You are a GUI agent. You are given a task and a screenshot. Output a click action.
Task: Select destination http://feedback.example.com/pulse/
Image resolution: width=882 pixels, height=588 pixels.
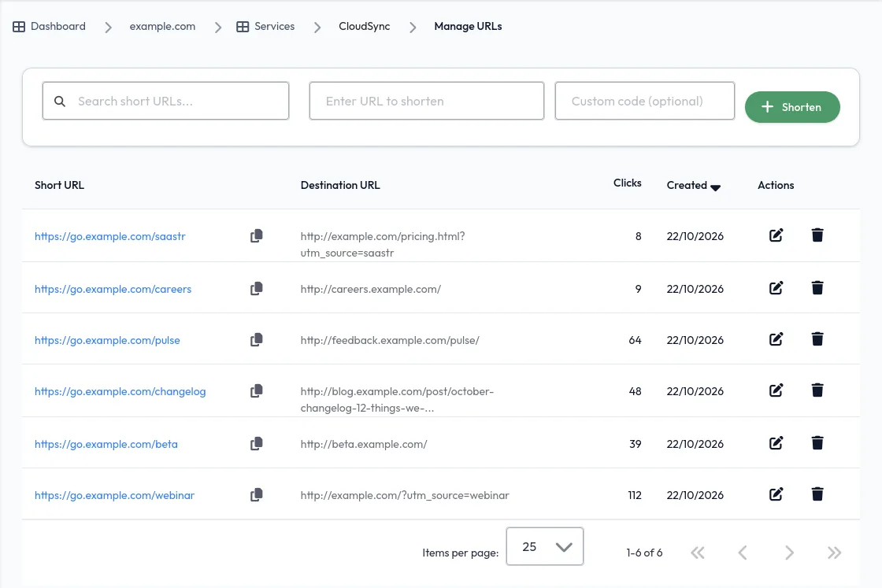[390, 340]
